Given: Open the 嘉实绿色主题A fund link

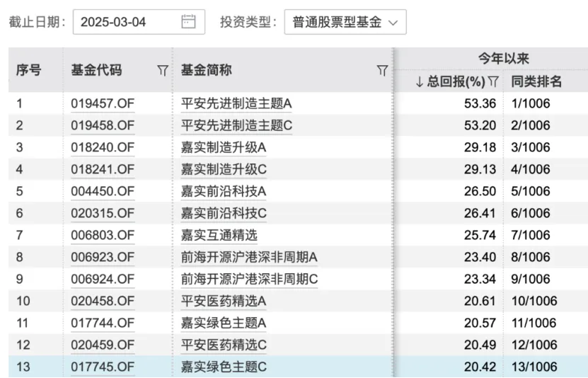Looking at the screenshot, I should click(224, 323).
